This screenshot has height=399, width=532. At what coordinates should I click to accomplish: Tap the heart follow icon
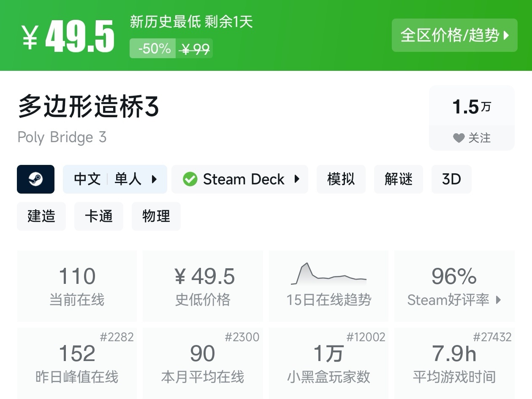point(459,138)
